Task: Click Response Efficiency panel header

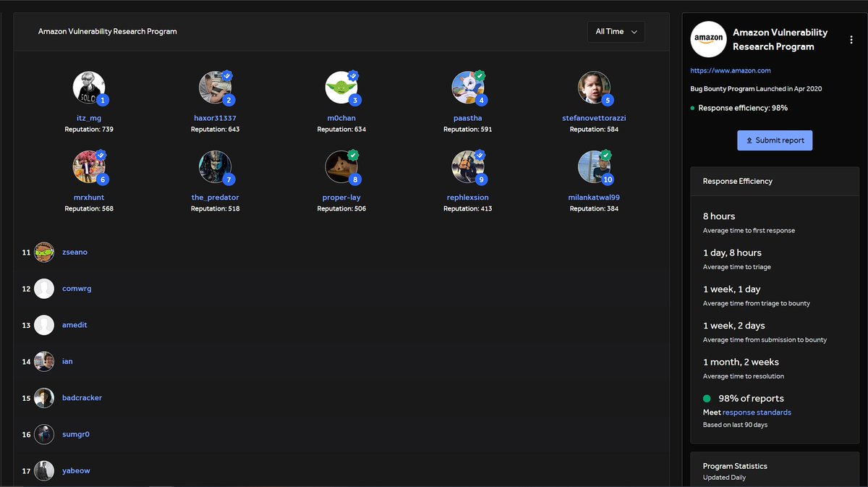Action: [775, 181]
